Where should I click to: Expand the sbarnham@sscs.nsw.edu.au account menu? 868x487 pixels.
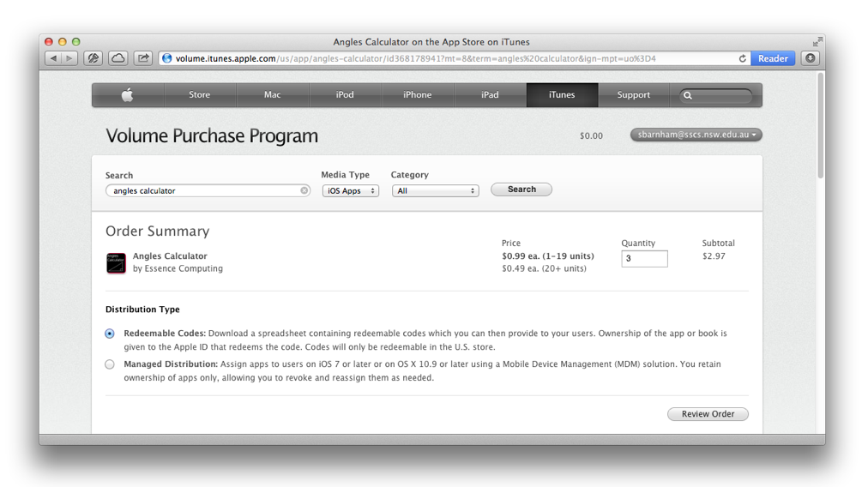click(696, 135)
